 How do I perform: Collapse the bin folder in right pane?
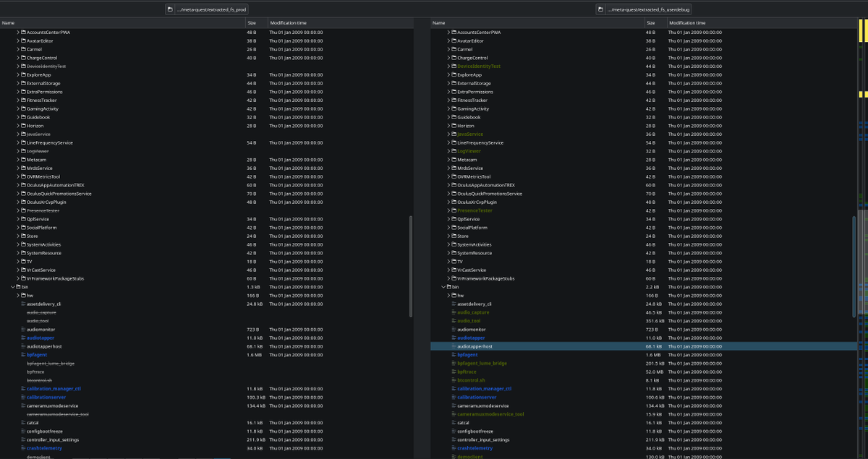tap(444, 287)
